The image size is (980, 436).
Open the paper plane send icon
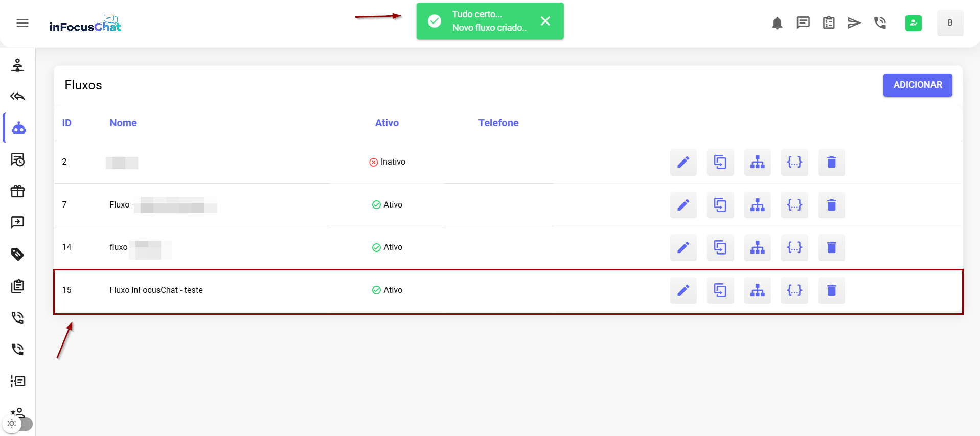(854, 23)
